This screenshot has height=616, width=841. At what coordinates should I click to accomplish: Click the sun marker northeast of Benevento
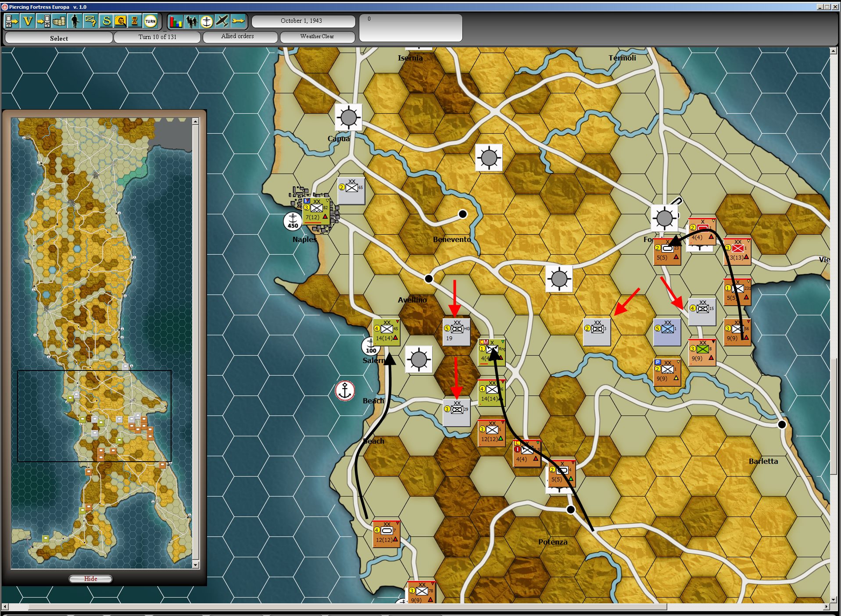click(489, 157)
